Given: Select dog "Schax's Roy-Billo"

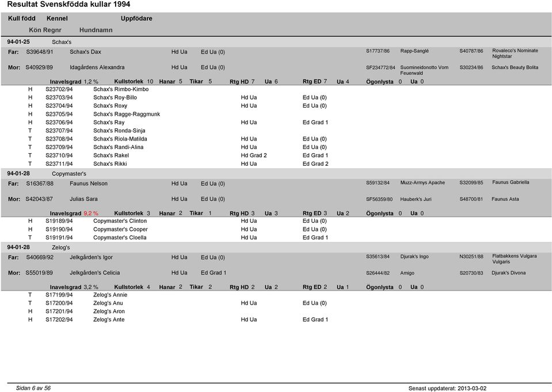Looking at the screenshot, I should [115, 97].
